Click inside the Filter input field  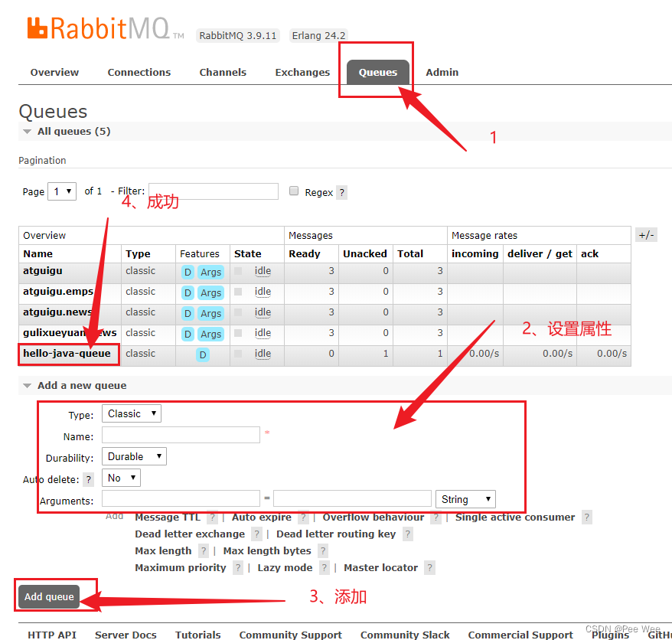click(214, 191)
